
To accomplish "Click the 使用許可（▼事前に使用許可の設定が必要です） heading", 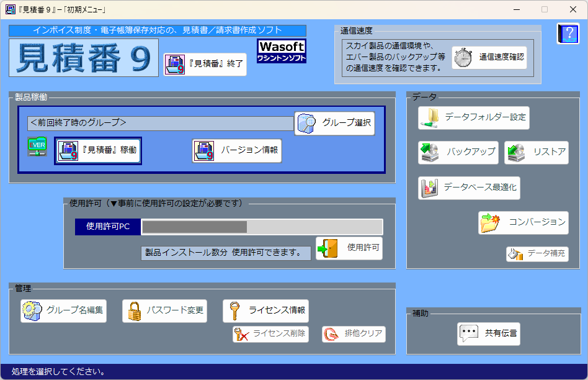I will coord(156,204).
